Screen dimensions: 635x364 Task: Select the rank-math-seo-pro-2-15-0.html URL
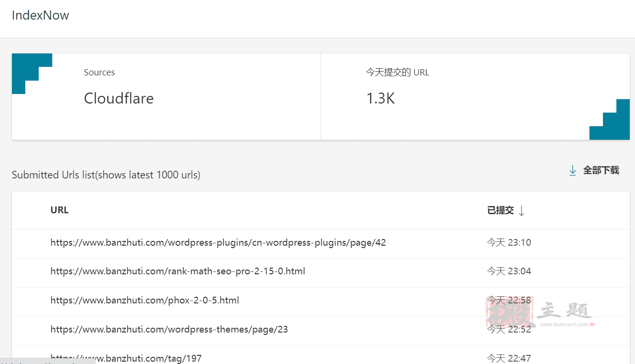click(x=178, y=271)
